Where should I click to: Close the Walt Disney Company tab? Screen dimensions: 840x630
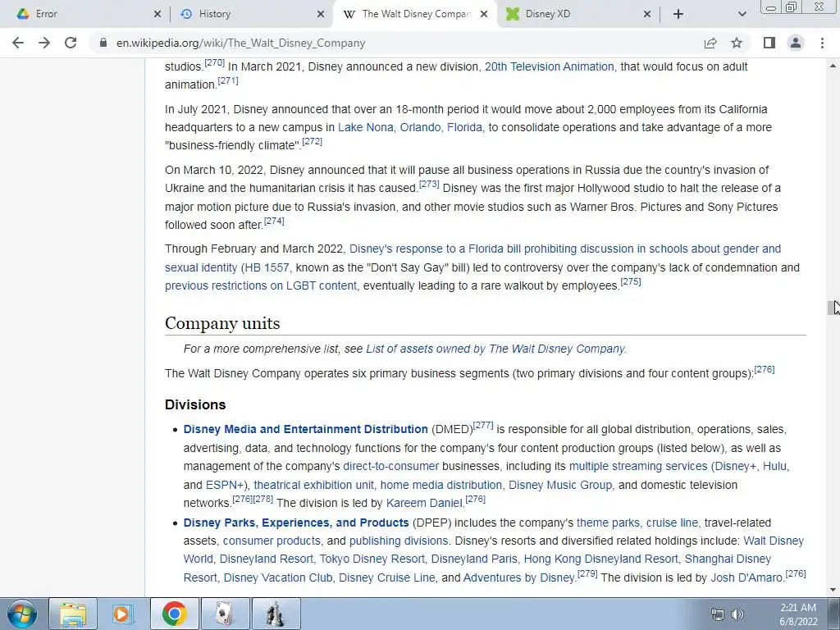click(484, 14)
